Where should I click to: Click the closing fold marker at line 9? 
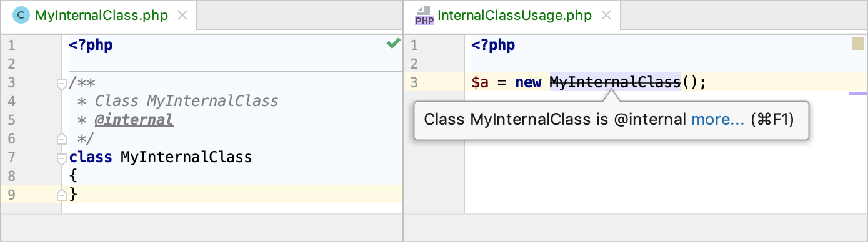click(x=61, y=195)
